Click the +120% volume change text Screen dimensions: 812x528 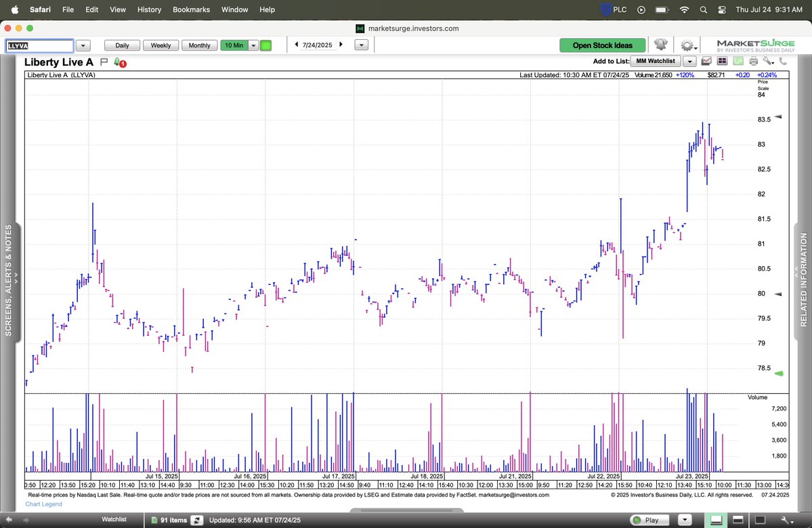685,75
